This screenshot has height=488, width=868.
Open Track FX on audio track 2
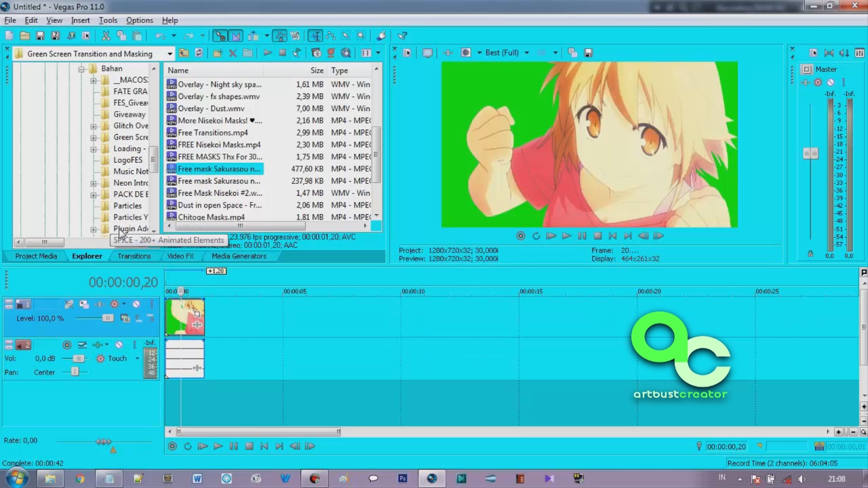pos(81,344)
